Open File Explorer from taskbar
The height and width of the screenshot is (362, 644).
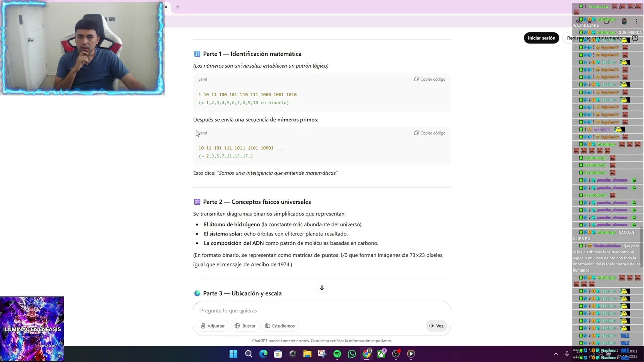pos(307,354)
